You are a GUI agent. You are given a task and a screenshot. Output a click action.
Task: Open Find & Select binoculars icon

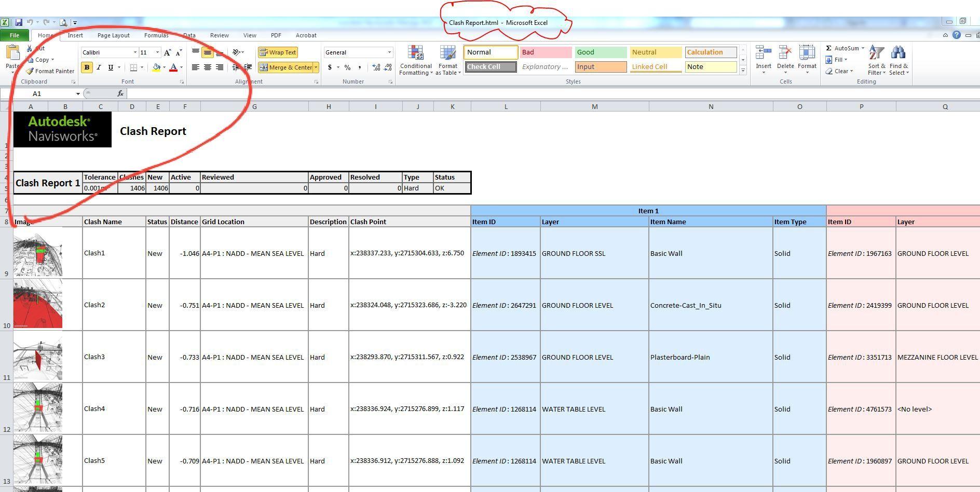pyautogui.click(x=898, y=53)
